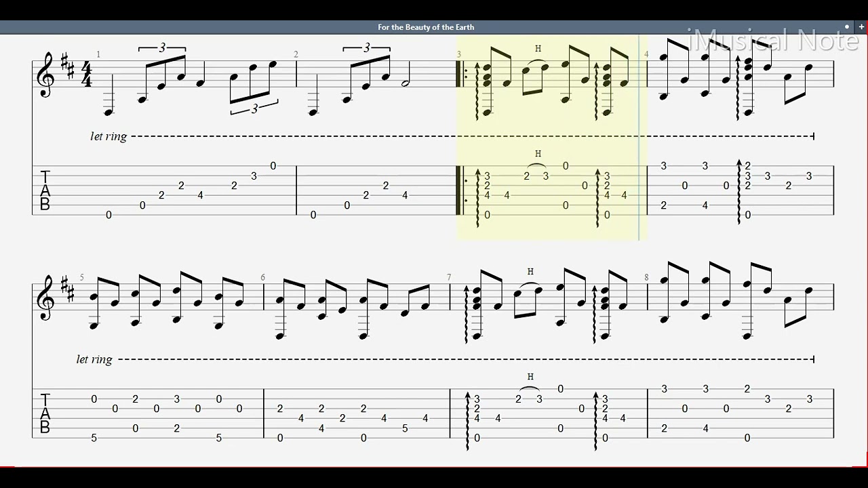The image size is (868, 488).
Task: Select first triplet bracket 3 in measure 1
Action: (x=162, y=47)
